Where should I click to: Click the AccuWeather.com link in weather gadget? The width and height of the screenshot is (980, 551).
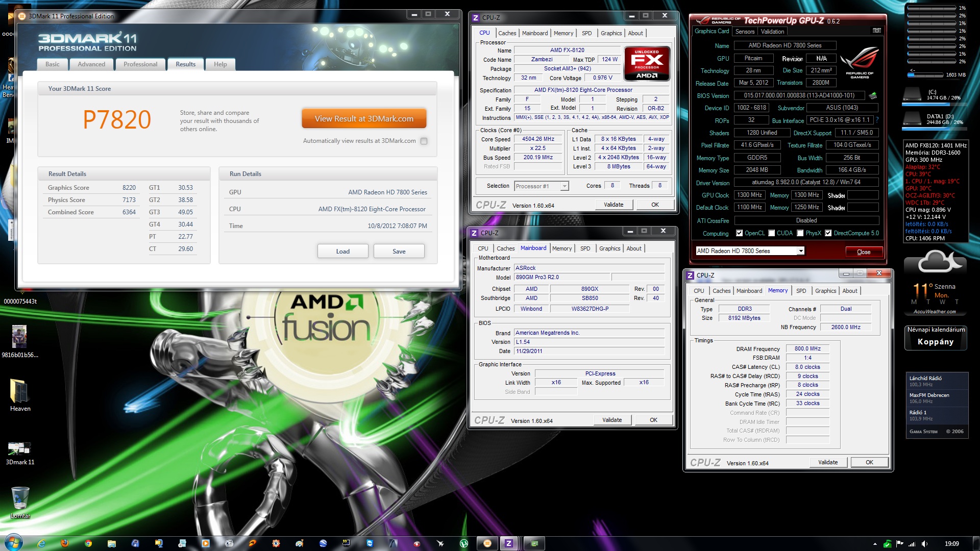[x=935, y=312]
